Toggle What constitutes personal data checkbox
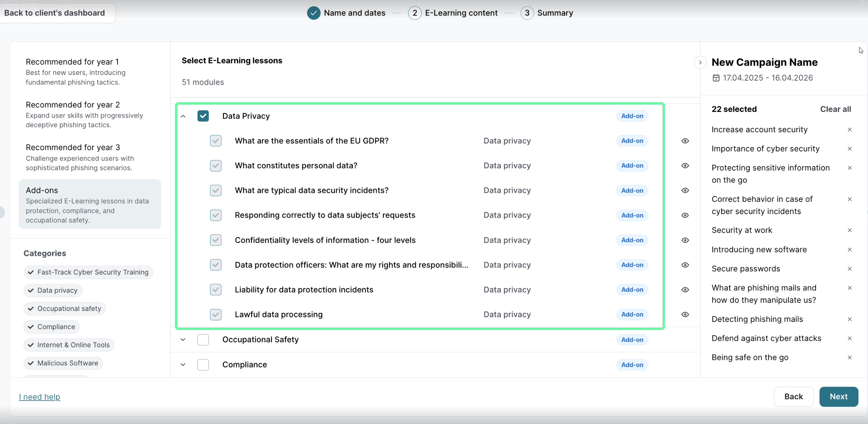 point(216,166)
